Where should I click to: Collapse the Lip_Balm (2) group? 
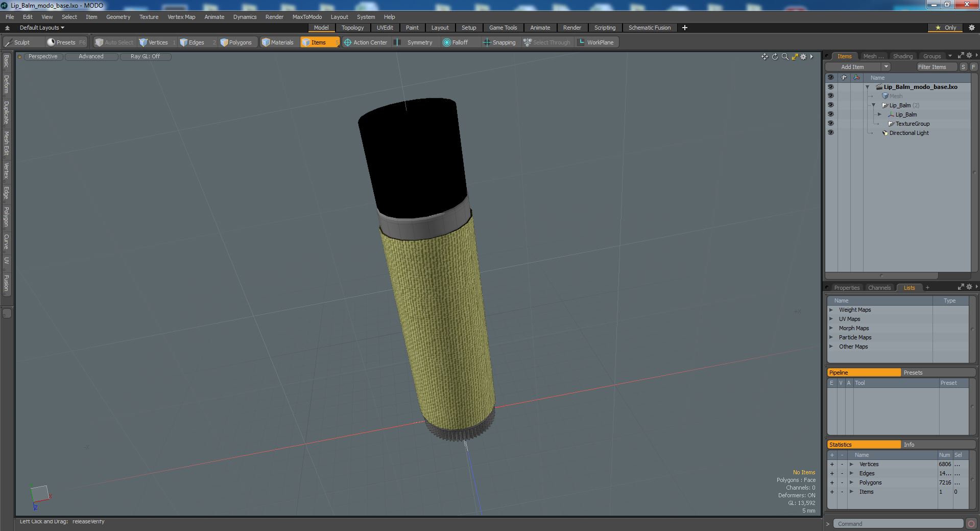[x=874, y=105]
